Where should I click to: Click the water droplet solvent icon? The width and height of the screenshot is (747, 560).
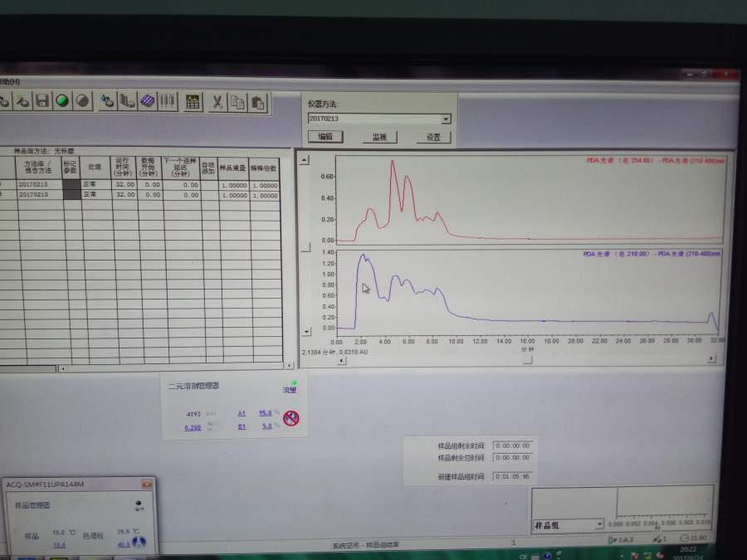(x=107, y=101)
